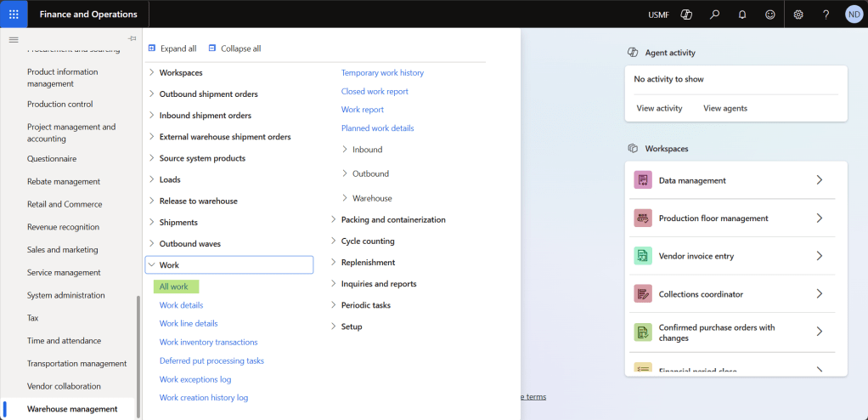Open the settings gear icon
The width and height of the screenshot is (868, 420).
tap(798, 14)
